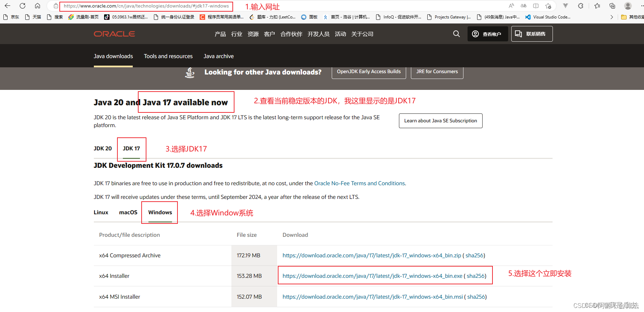This screenshot has height=312, width=644.
Task: Open the 程序员常用英语单 bookmark
Action: click(222, 17)
